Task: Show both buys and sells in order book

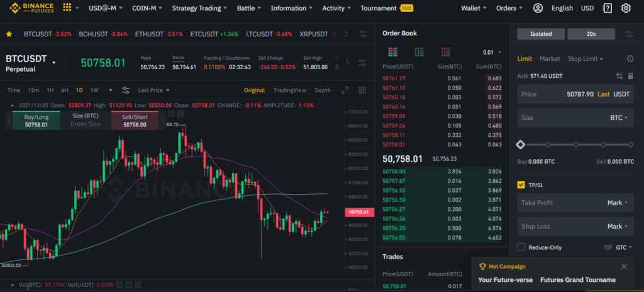Action: point(392,51)
